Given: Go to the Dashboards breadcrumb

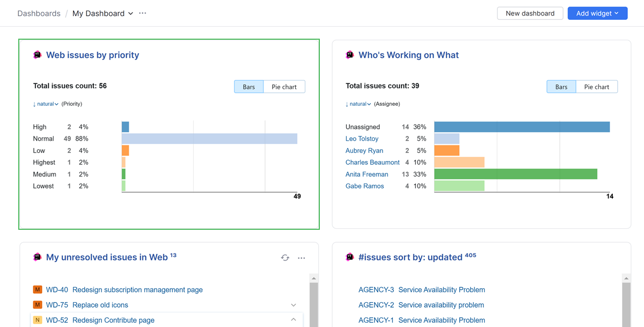Looking at the screenshot, I should [39, 13].
